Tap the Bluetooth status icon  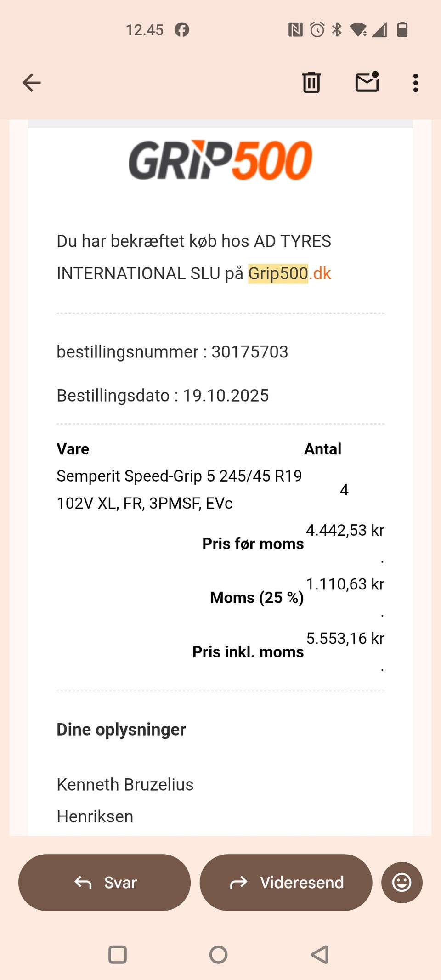click(337, 30)
